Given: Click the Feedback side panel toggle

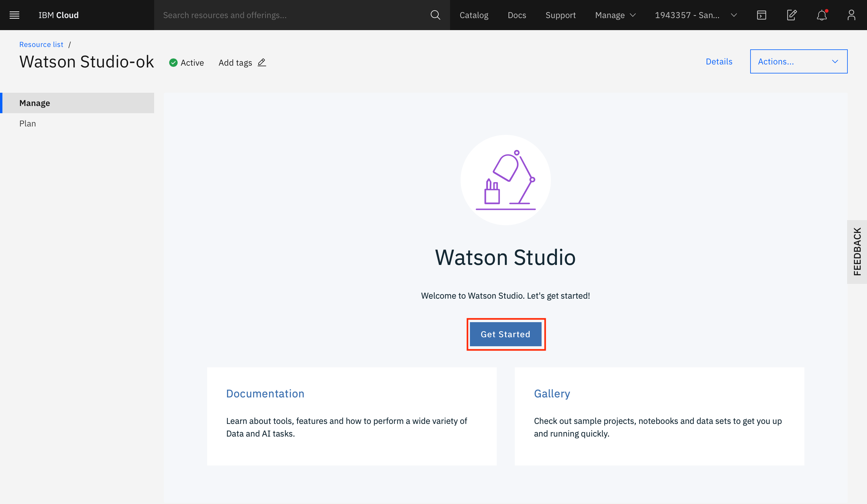Looking at the screenshot, I should 858,252.
